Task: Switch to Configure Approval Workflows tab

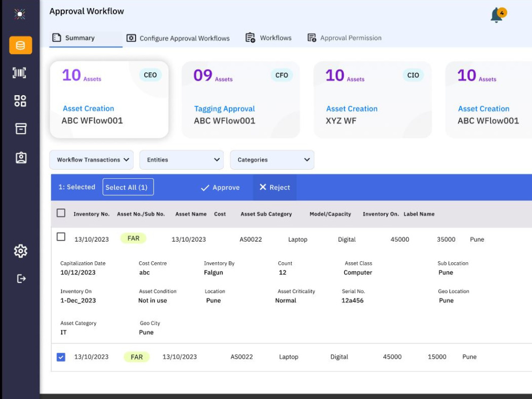Action: (x=178, y=38)
